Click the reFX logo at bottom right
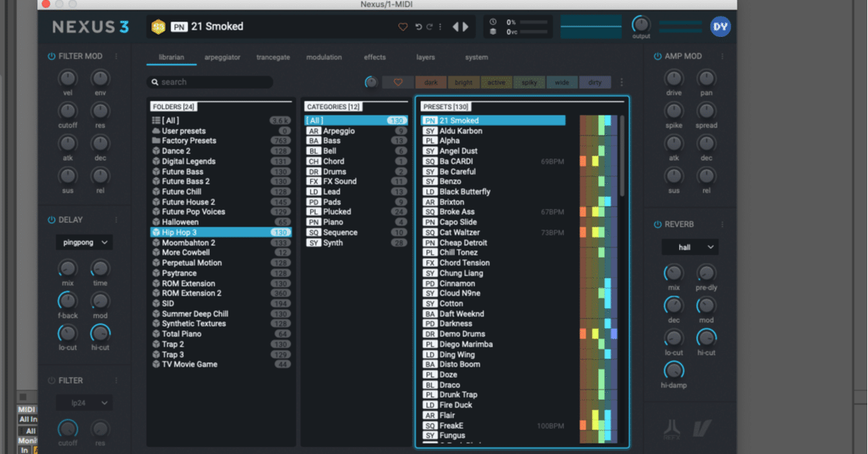The height and width of the screenshot is (454, 868). [672, 430]
